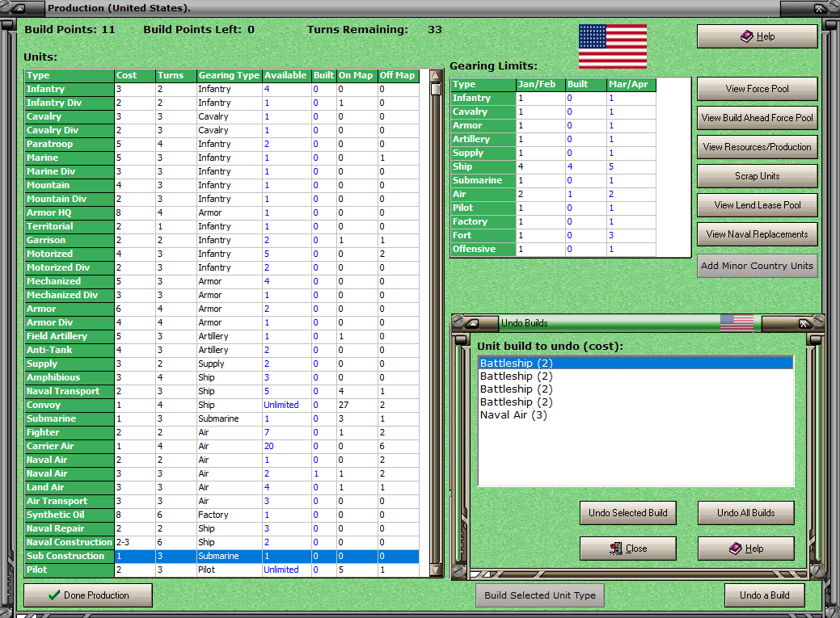Click the Help button next to the flag

(x=757, y=36)
